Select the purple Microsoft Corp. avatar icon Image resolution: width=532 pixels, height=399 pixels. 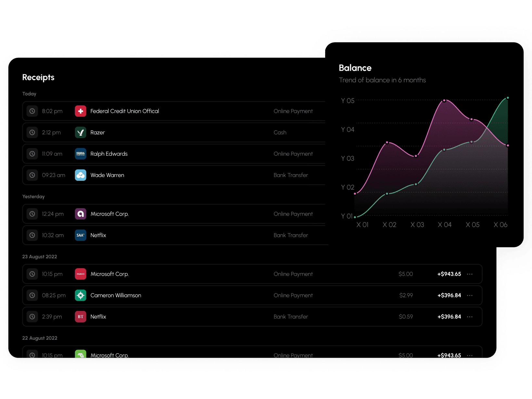point(80,214)
